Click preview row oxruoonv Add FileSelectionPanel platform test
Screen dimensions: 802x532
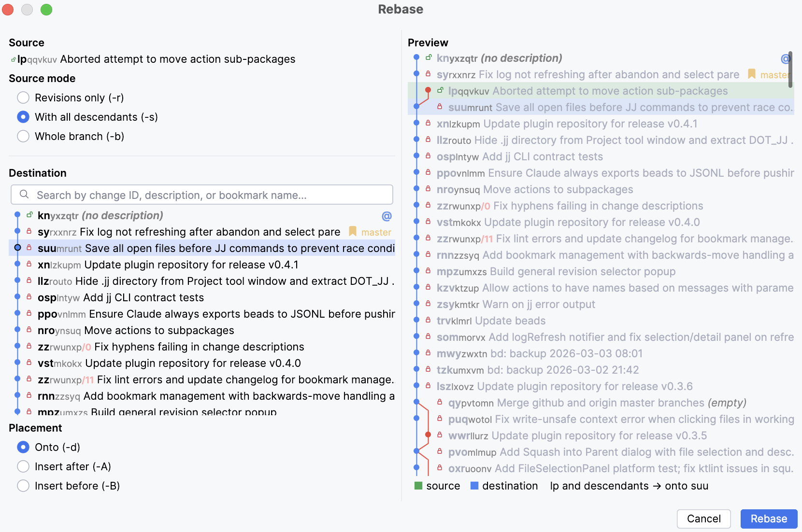click(601, 468)
